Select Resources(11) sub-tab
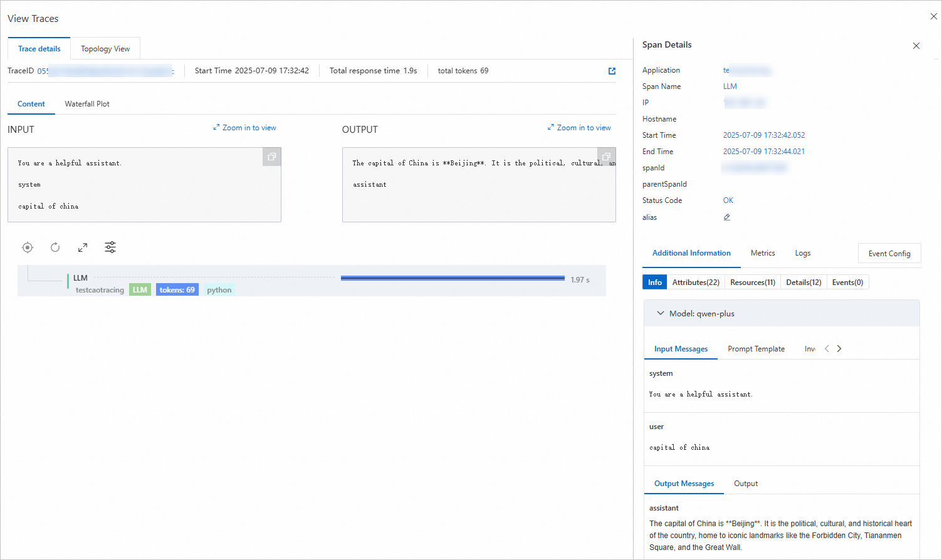The width and height of the screenshot is (942, 560). pyautogui.click(x=753, y=283)
